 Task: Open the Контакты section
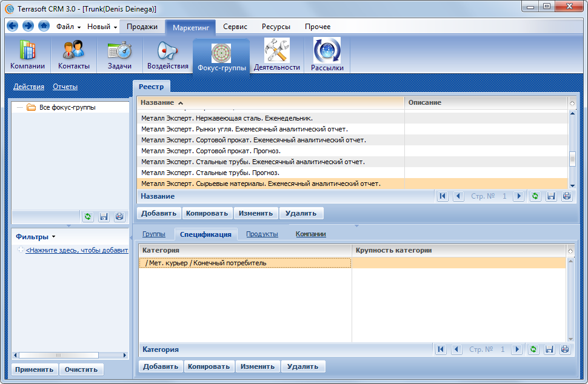click(x=74, y=55)
